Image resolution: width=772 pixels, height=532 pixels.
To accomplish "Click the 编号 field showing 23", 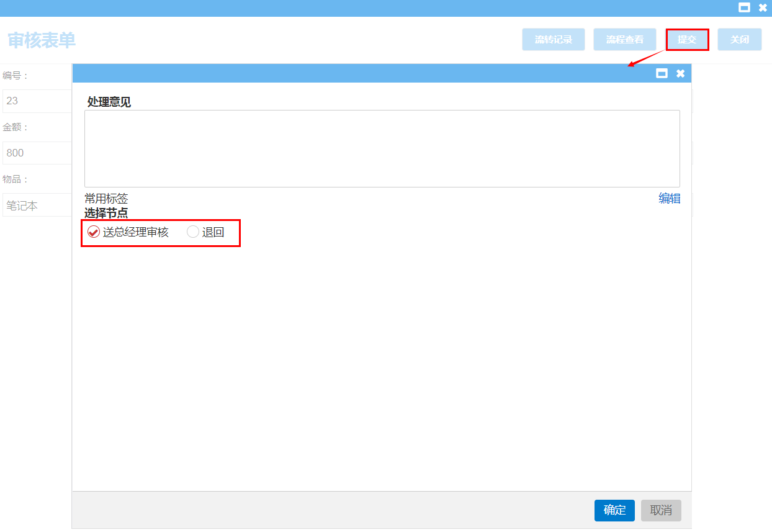I will [x=37, y=101].
